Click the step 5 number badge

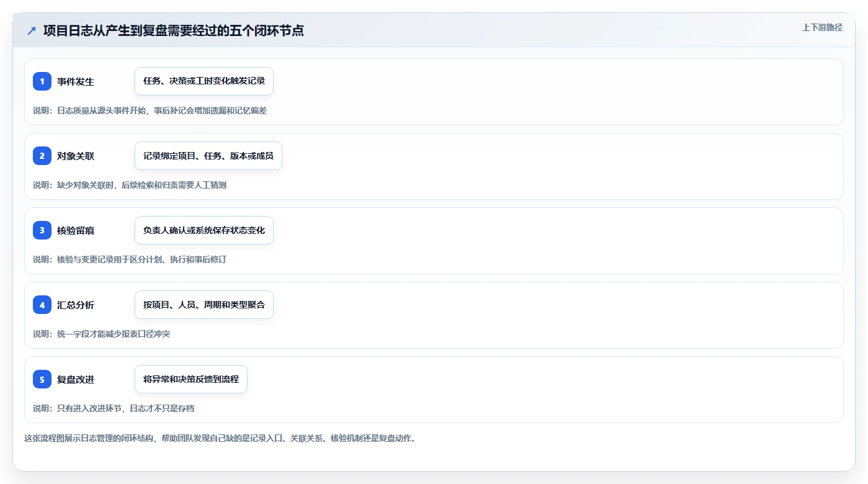pyautogui.click(x=42, y=379)
